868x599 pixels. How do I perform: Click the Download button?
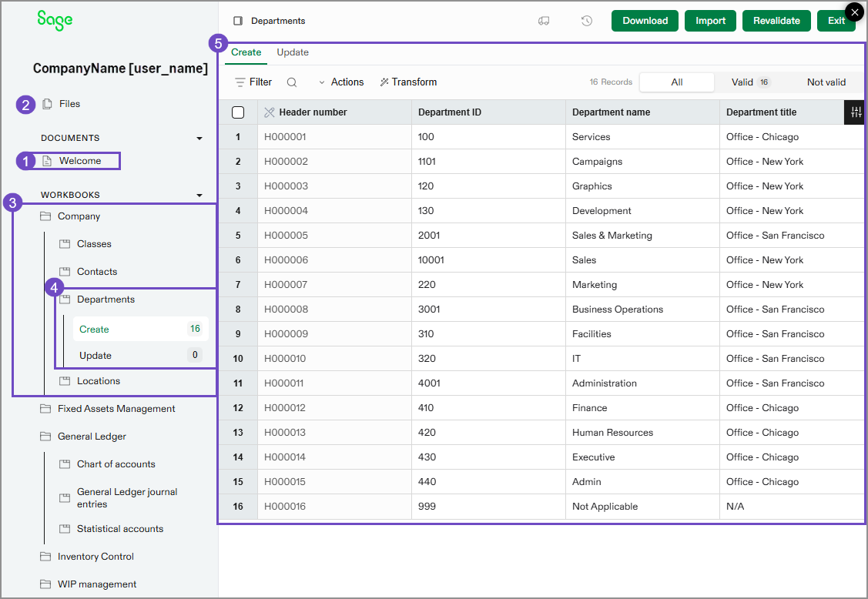(645, 21)
